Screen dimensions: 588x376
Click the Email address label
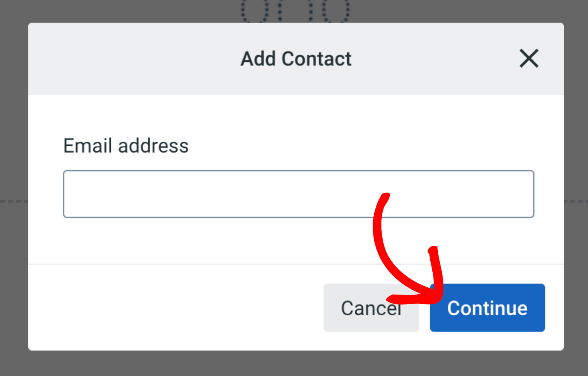point(126,146)
